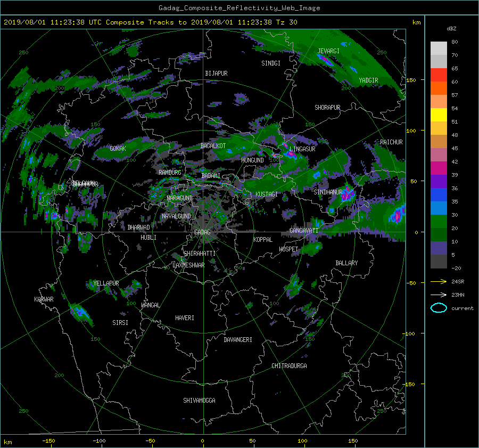Select the red swatch in the dBZ legend

(x=439, y=75)
